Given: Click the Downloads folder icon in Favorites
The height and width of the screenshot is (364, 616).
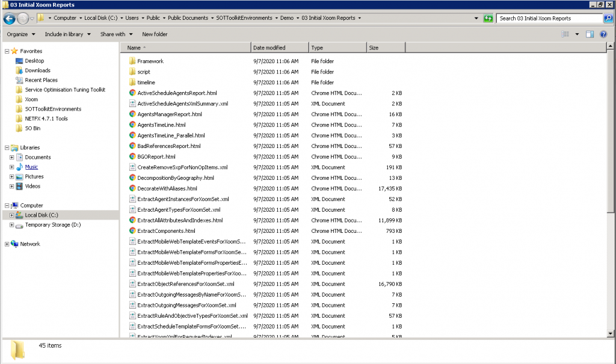Looking at the screenshot, I should (19, 70).
